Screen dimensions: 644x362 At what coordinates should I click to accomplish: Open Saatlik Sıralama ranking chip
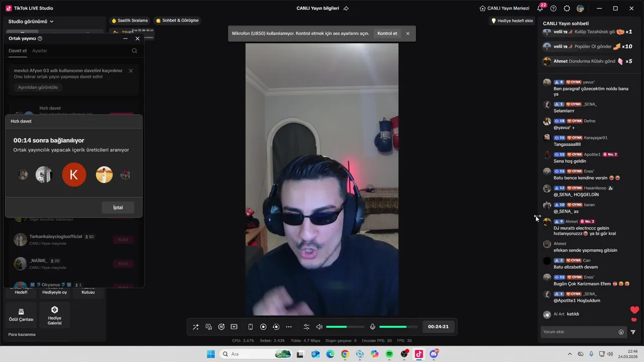coord(130,21)
